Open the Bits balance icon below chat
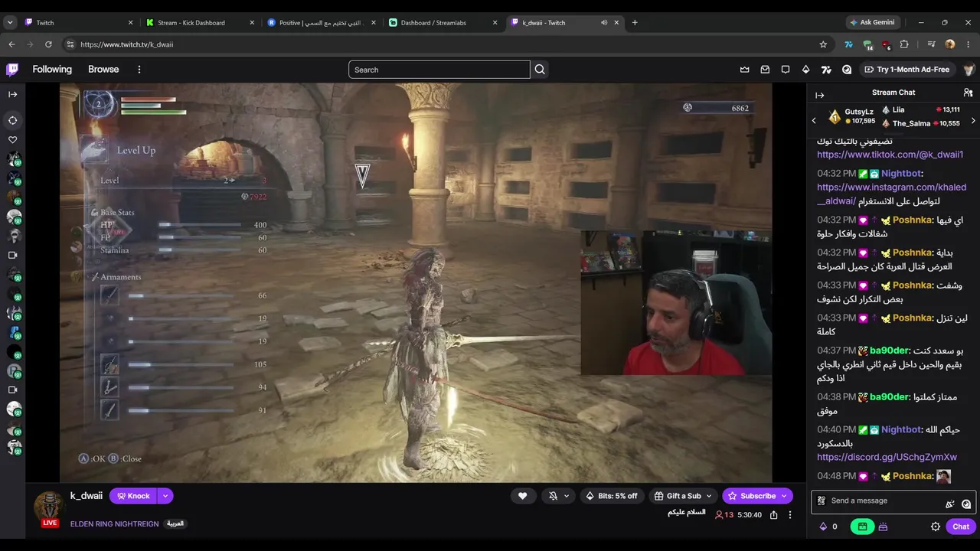 824,527
